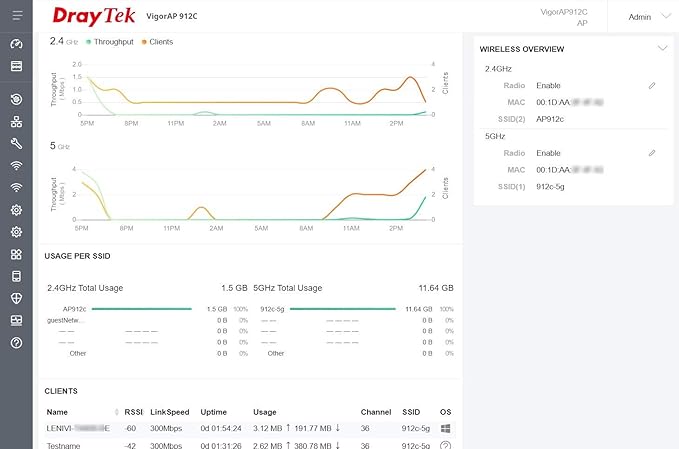Collapse the Wireless Overview panel
Image resolution: width=679 pixels, height=449 pixels.
662,48
